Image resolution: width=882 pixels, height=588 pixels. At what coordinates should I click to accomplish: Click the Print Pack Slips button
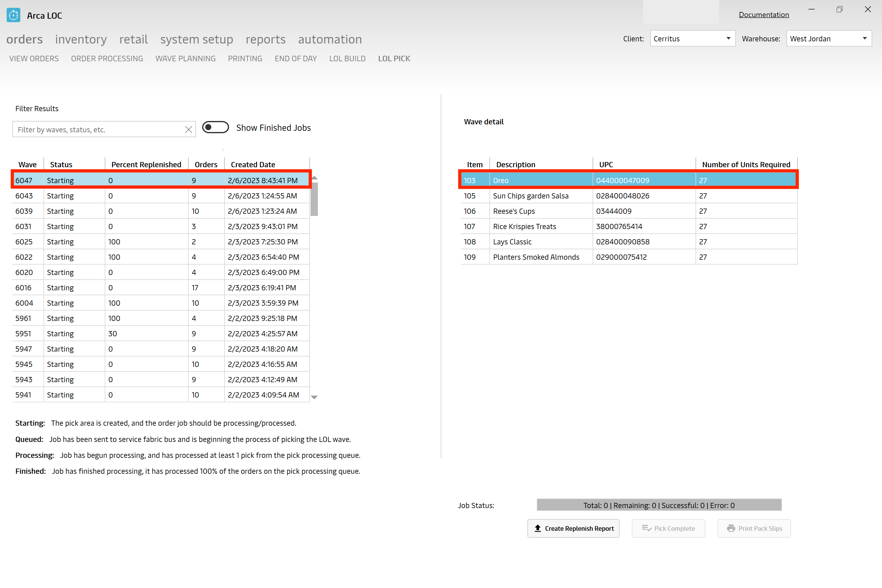coord(754,528)
